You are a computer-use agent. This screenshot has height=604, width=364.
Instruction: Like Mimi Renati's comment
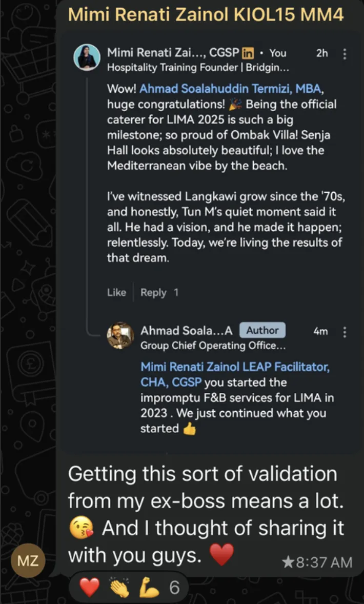116,292
